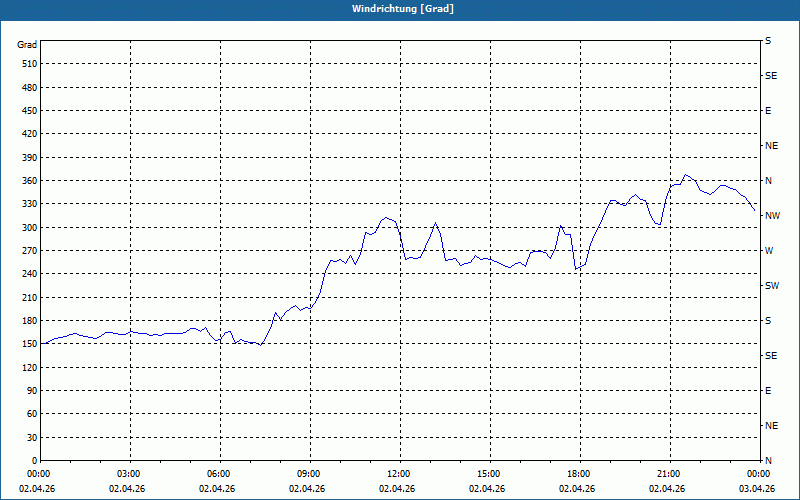Click the 330 y-axis value
This screenshot has width=800, height=500.
pyautogui.click(x=30, y=204)
